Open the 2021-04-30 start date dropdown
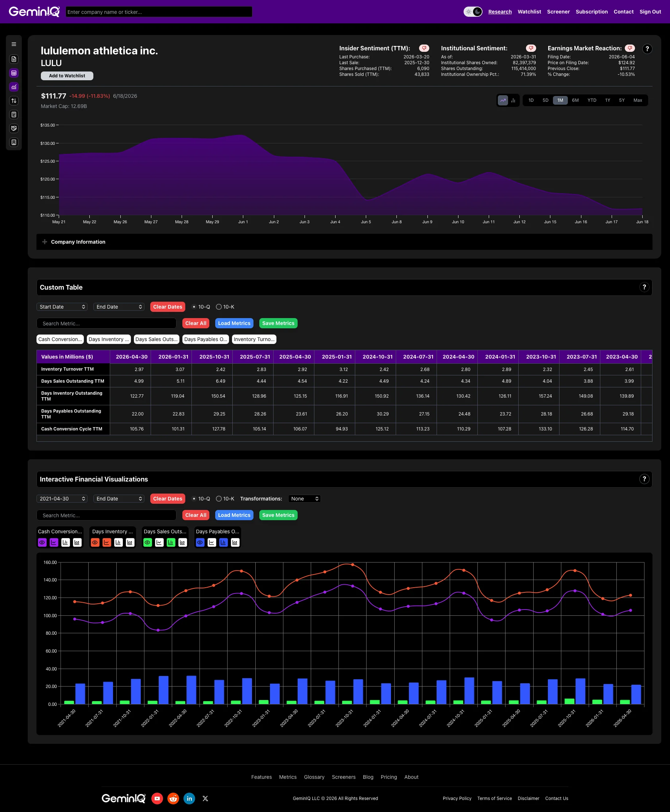 [x=62, y=499]
